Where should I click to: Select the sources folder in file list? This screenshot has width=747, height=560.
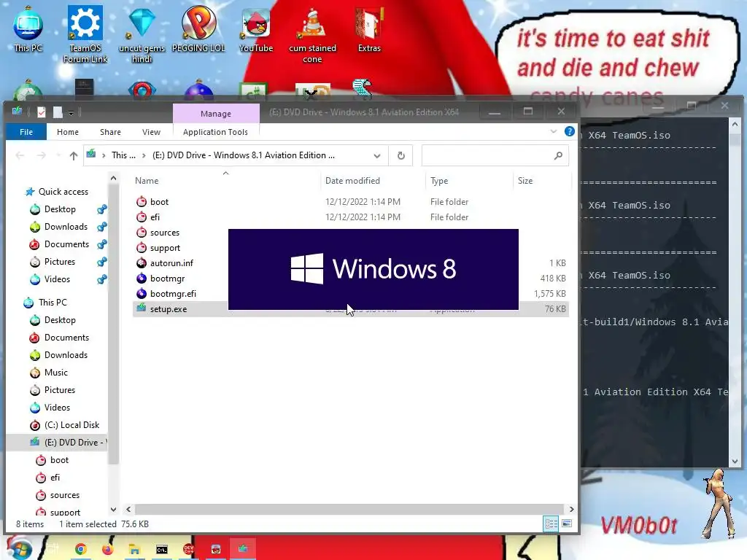click(164, 233)
